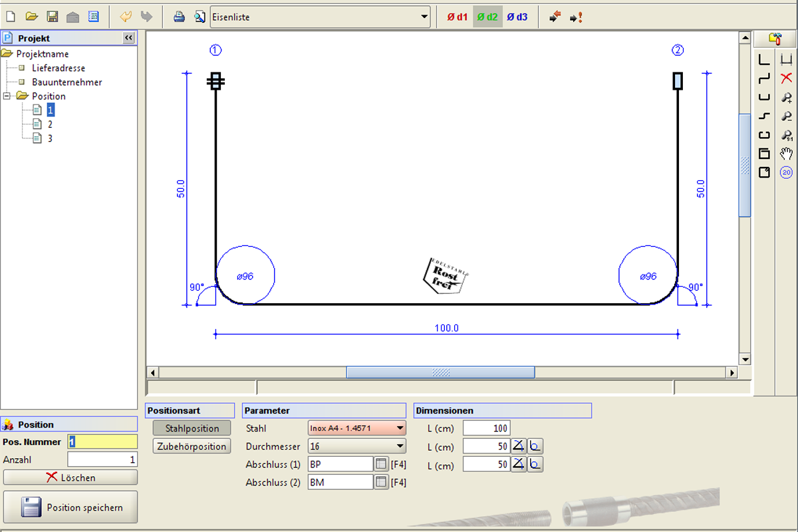798x532 pixels.
Task: Collapse the Position tree folder
Action: click(x=7, y=96)
